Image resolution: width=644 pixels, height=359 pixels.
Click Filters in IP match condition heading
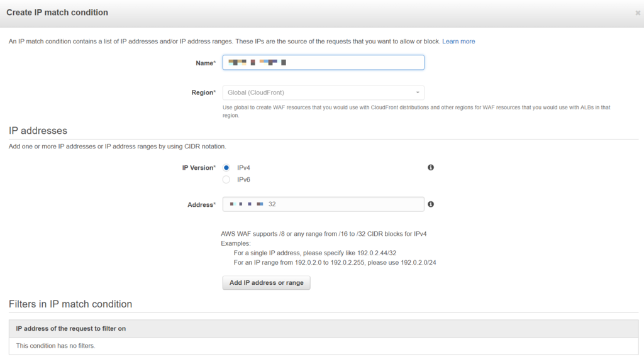click(70, 304)
